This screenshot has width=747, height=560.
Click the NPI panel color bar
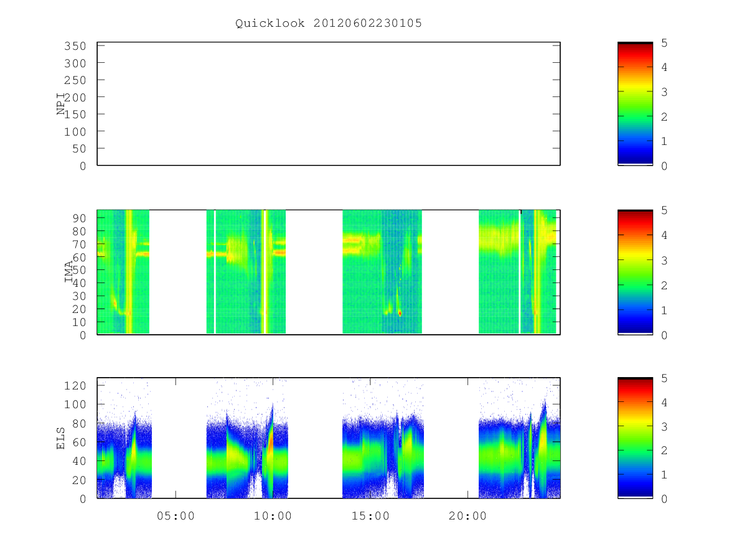coord(635,104)
